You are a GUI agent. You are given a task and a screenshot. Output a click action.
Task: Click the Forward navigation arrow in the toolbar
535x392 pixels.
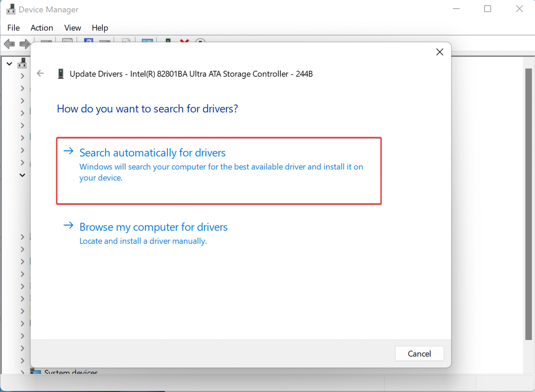click(x=25, y=44)
